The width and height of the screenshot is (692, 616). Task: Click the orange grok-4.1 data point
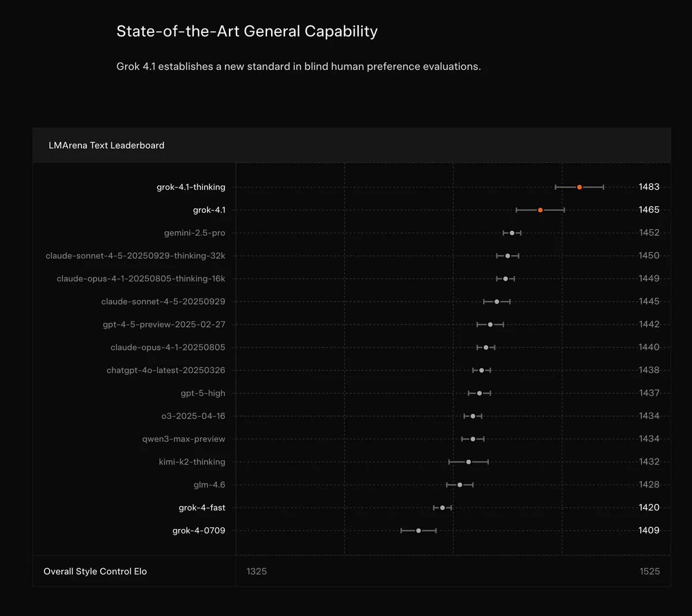(x=540, y=210)
